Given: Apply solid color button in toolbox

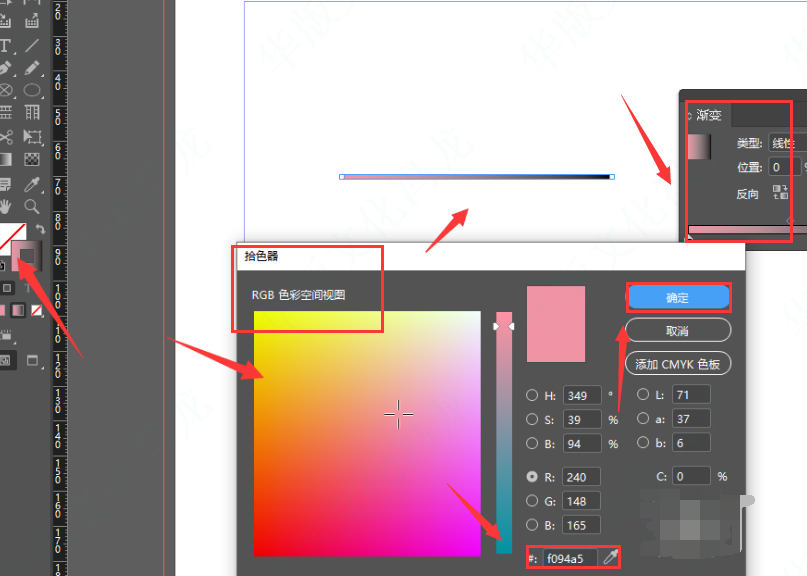Looking at the screenshot, I should click(x=2, y=310).
